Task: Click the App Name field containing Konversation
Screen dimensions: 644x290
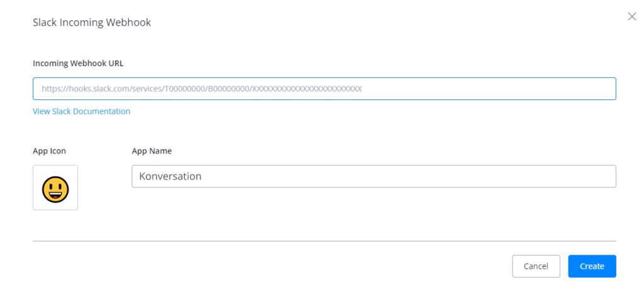Action: pos(374,176)
